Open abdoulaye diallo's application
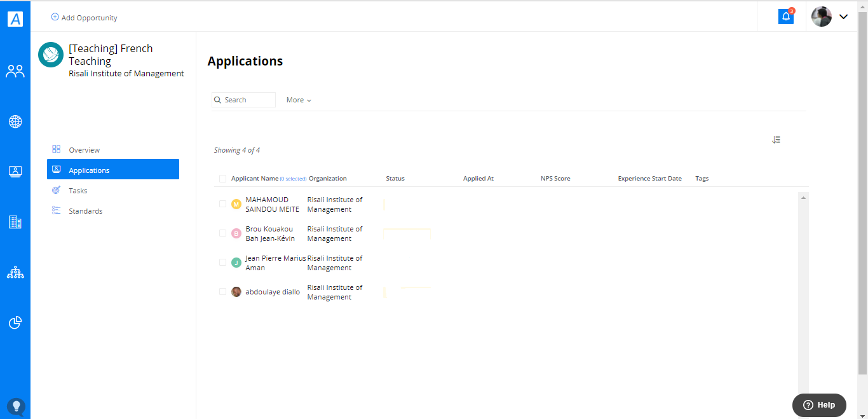 tap(273, 292)
